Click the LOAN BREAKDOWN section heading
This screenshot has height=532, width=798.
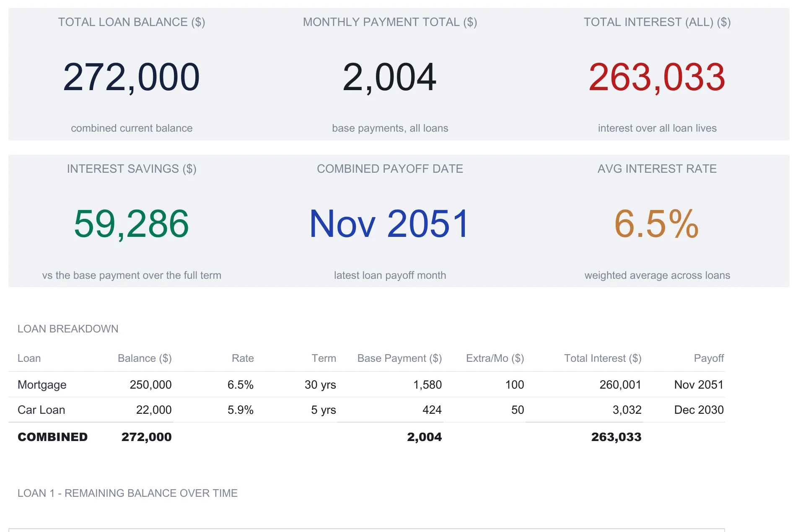(68, 329)
